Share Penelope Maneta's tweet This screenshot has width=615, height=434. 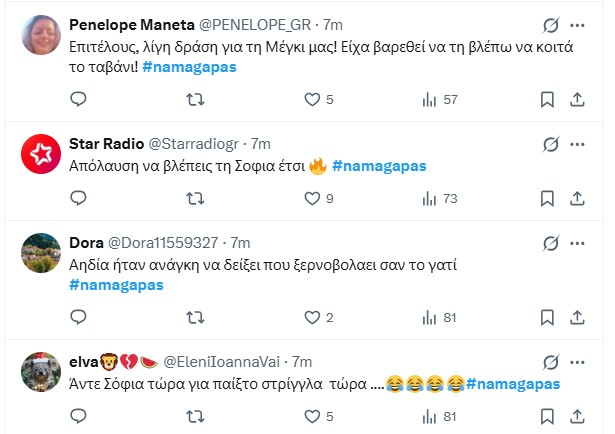coord(577,99)
